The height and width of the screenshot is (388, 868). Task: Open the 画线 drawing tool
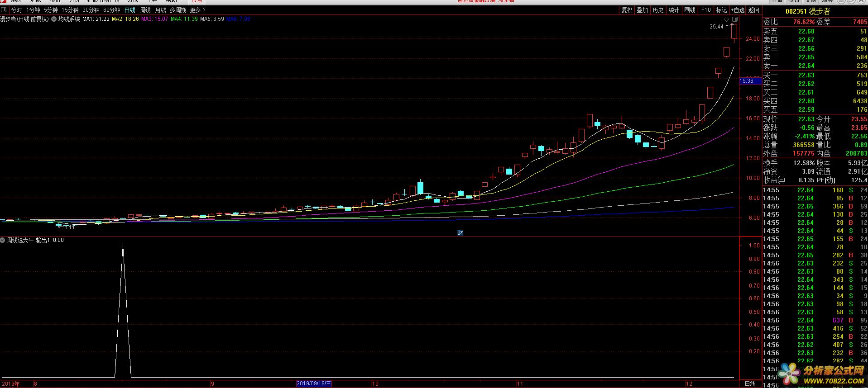click(690, 10)
